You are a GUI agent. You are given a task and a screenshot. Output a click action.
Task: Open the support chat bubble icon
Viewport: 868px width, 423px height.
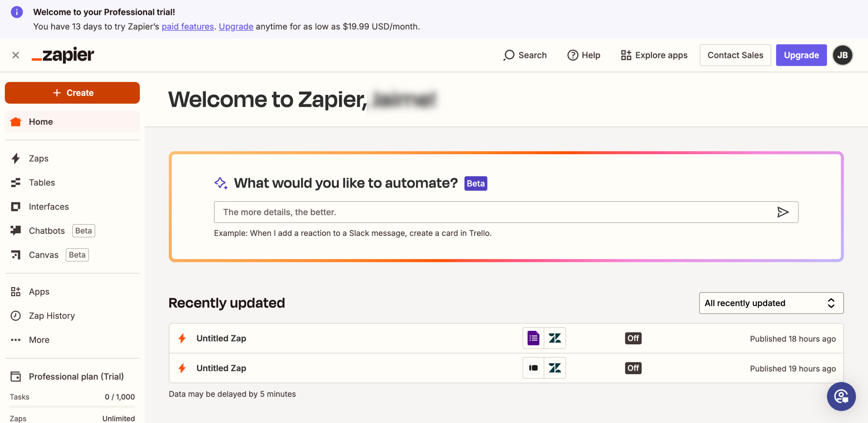pyautogui.click(x=841, y=396)
